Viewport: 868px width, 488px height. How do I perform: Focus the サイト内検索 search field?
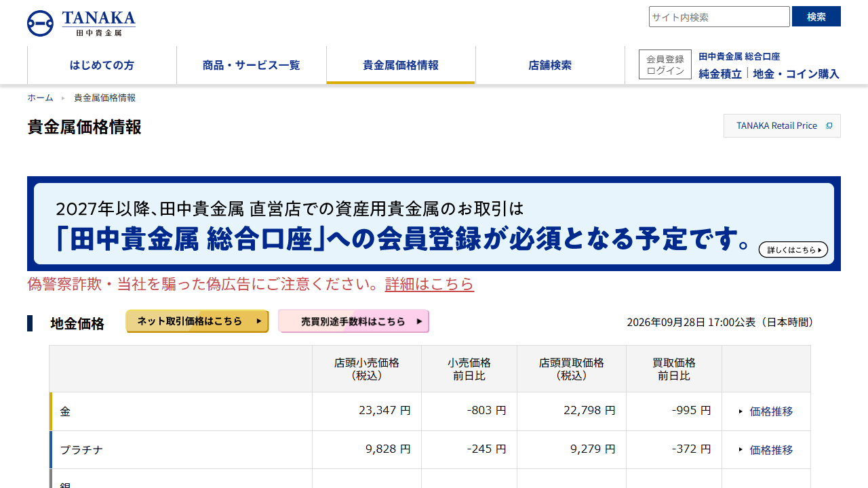(x=719, y=17)
